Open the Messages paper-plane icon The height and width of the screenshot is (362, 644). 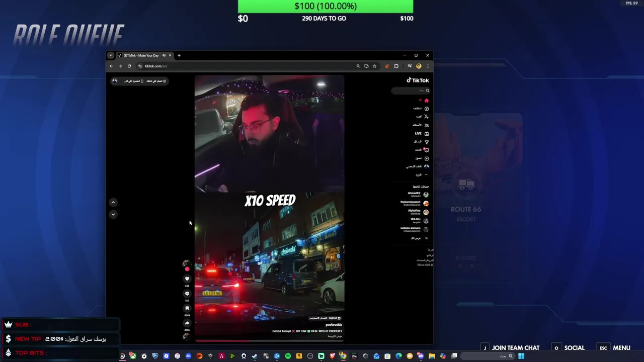click(427, 142)
